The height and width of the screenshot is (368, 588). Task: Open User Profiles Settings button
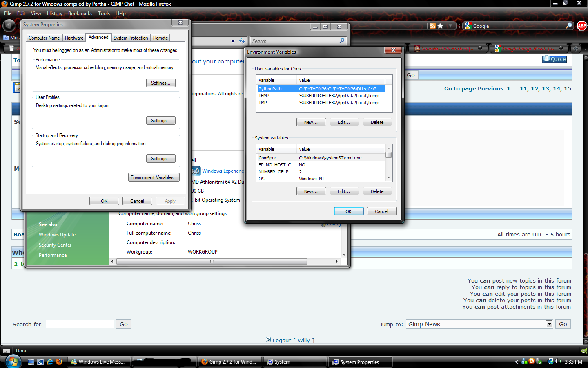point(161,121)
